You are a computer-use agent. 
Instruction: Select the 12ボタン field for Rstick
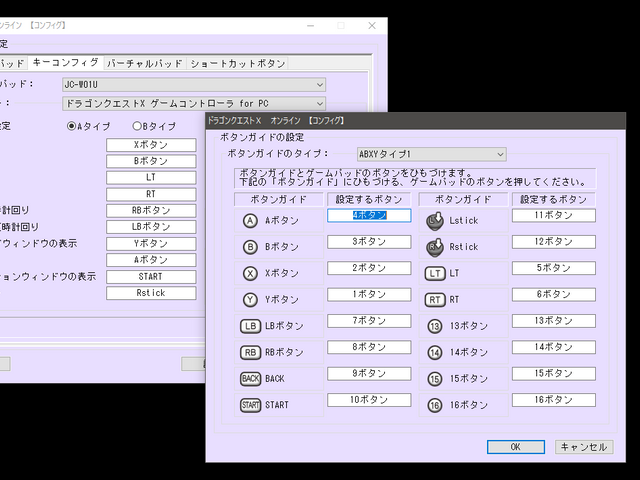pos(554,242)
